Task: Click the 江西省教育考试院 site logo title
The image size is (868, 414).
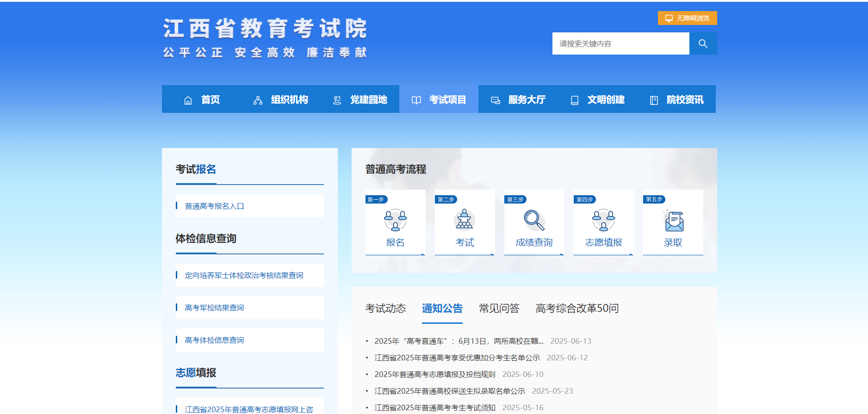Action: (x=265, y=29)
